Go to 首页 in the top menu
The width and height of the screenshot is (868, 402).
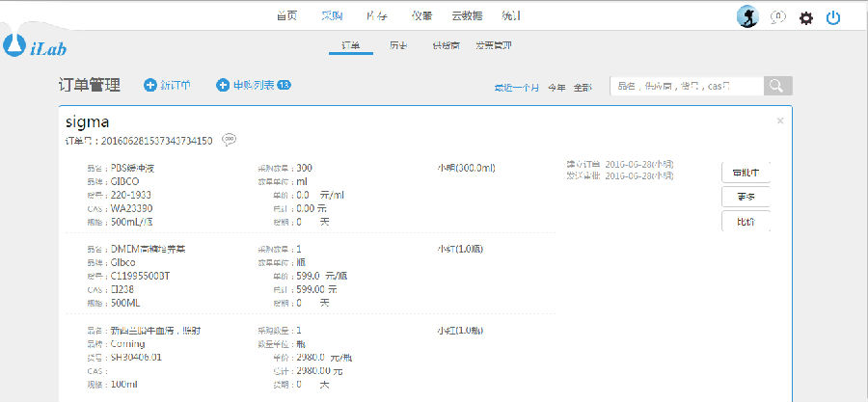coord(286,16)
